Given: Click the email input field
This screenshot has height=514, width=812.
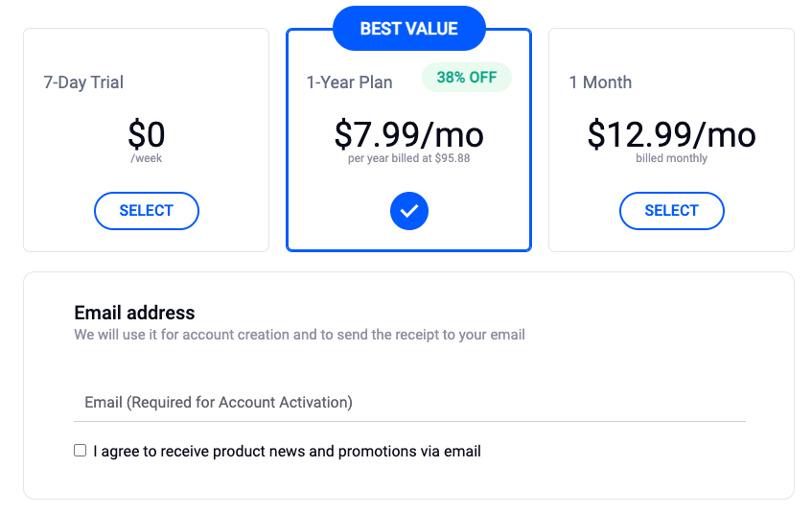Looking at the screenshot, I should click(x=409, y=403).
